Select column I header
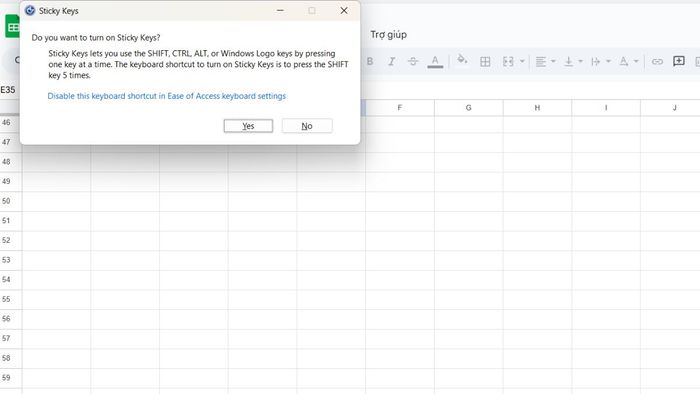This screenshot has height=394, width=700. [606, 108]
